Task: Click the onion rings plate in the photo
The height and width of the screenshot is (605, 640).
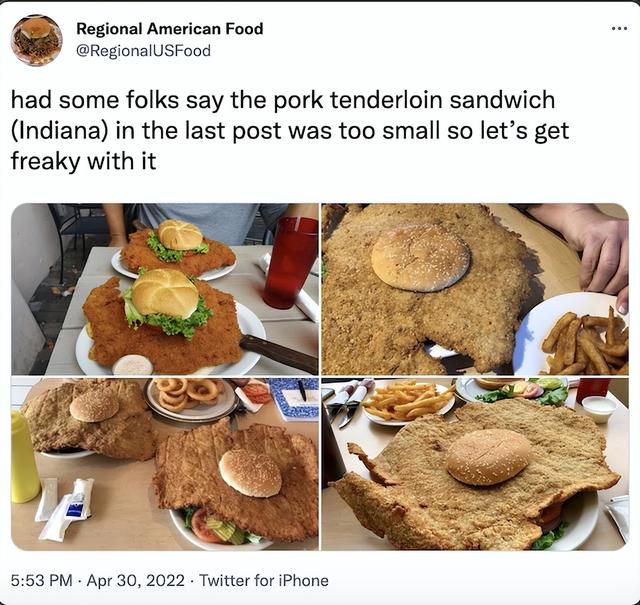Action: (x=191, y=398)
